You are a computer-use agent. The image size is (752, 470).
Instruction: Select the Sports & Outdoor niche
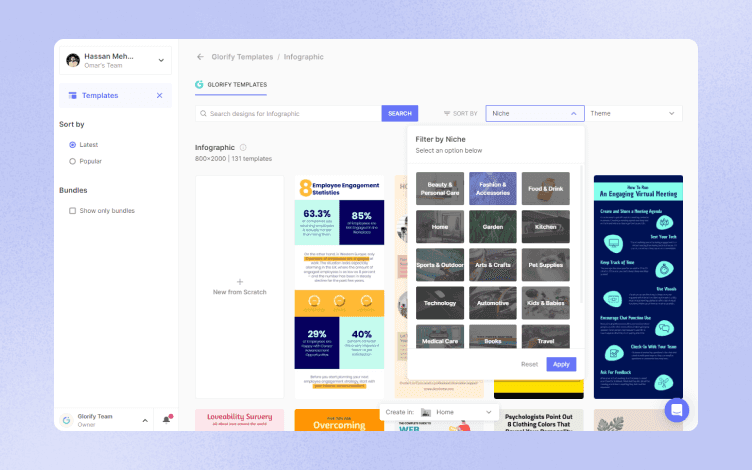[440, 265]
